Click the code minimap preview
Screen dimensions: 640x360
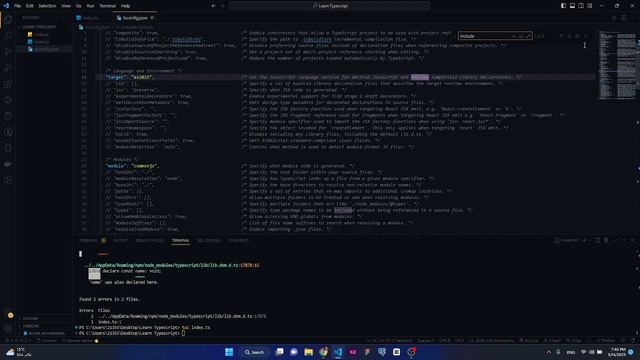pos(618,65)
